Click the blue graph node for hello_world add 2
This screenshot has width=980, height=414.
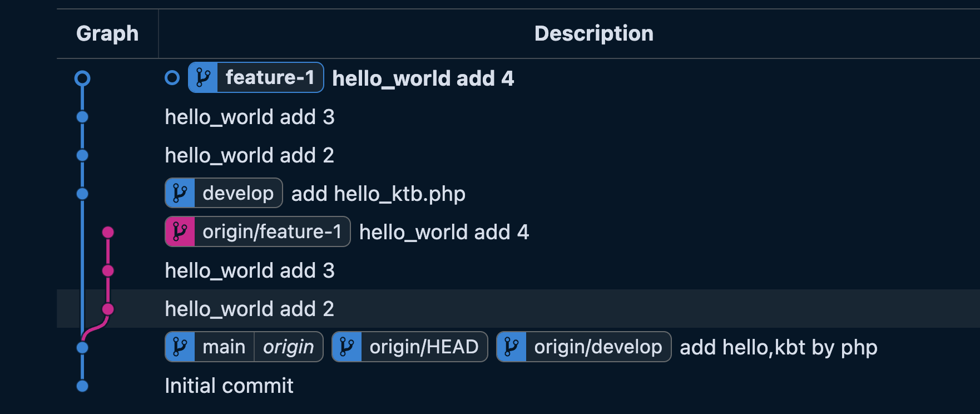pos(82,155)
